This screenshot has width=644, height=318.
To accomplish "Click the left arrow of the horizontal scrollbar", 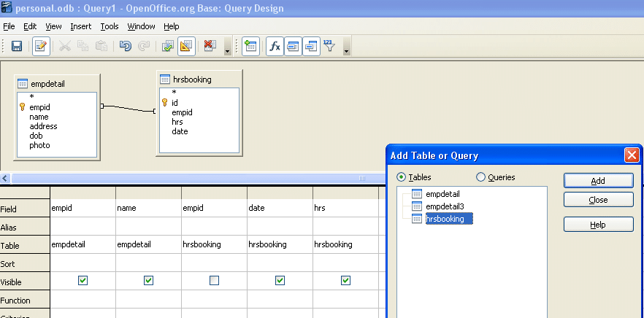I will (x=5, y=179).
